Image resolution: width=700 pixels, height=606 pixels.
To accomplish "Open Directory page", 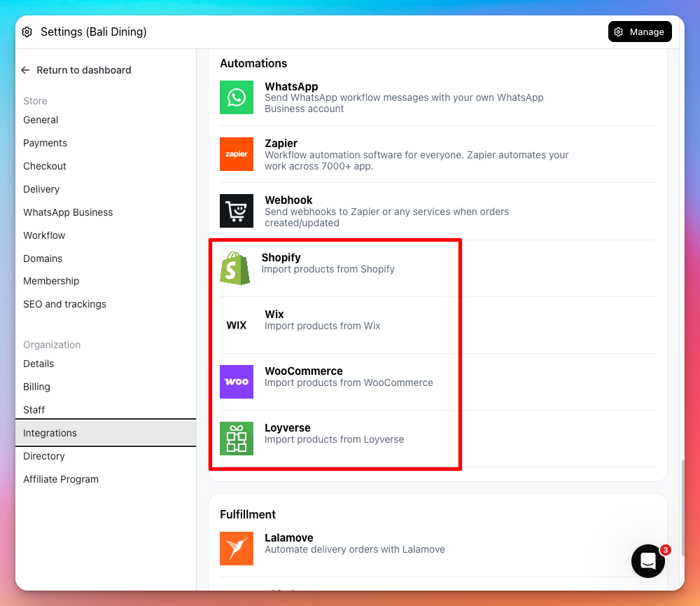I will coord(43,456).
